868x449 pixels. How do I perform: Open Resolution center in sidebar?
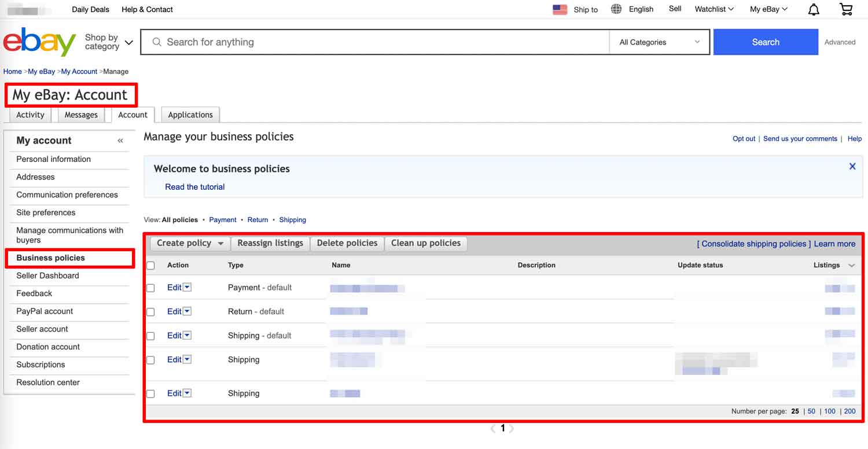(48, 382)
